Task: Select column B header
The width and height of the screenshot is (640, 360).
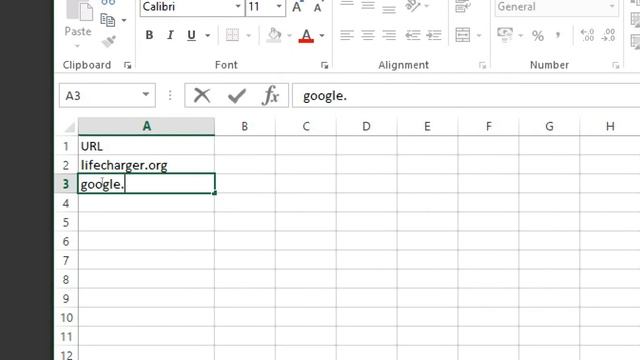Action: point(244,127)
